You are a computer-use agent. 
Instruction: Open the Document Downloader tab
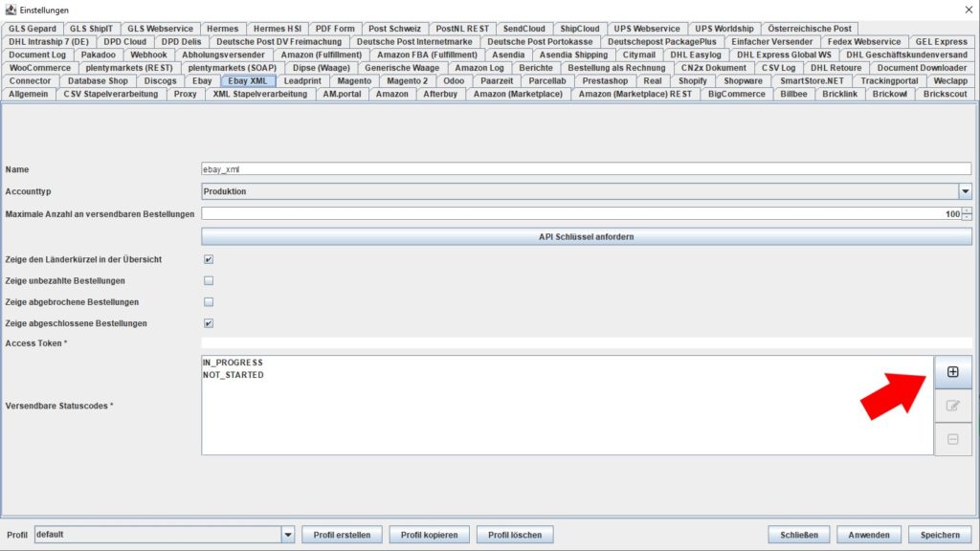[922, 68]
